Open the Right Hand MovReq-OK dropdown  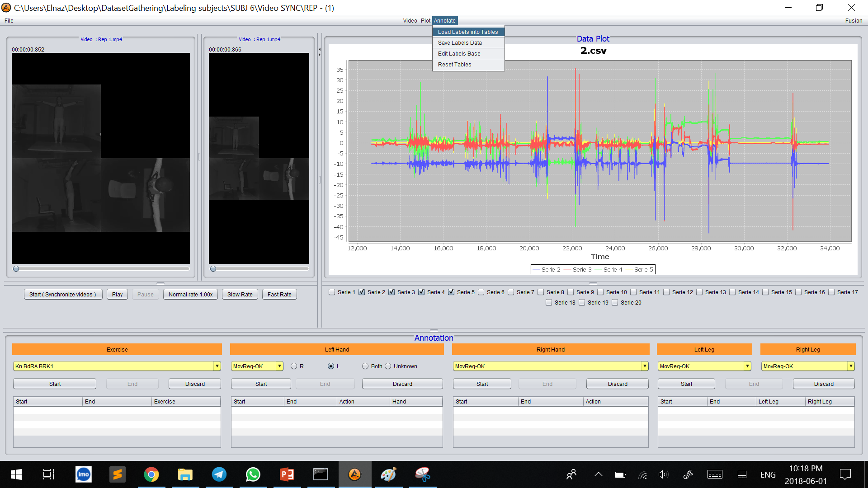[x=645, y=366]
